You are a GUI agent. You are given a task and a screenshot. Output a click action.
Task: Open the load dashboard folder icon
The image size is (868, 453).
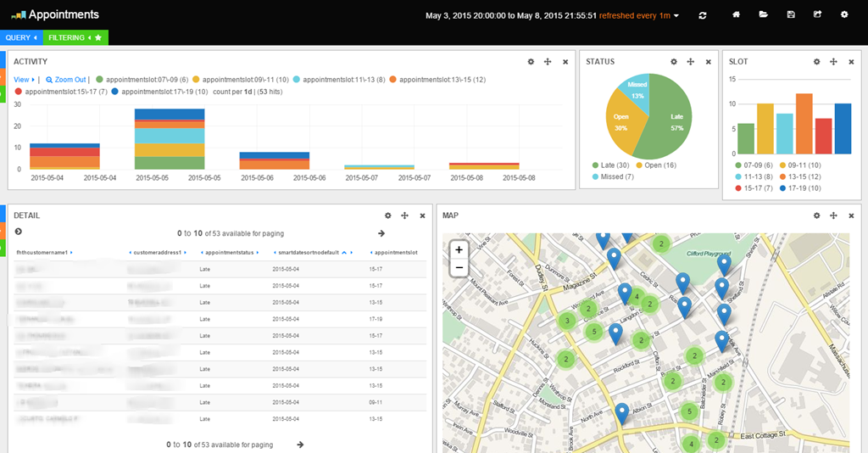pyautogui.click(x=763, y=15)
